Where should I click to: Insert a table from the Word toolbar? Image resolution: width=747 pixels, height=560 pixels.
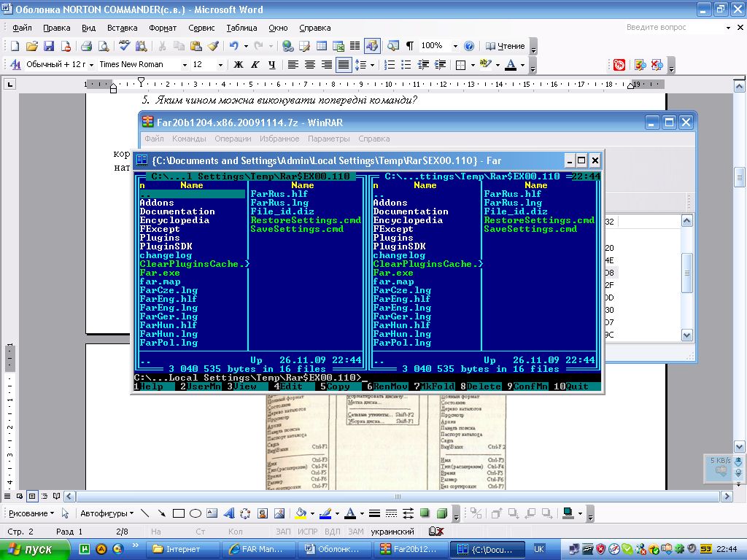click(322, 46)
